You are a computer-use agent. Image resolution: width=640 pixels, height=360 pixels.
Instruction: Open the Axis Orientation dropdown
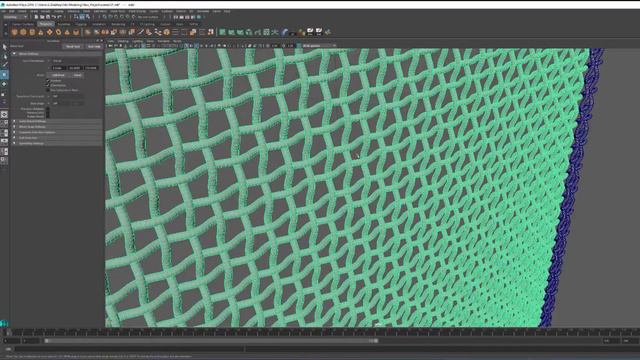pyautogui.click(x=75, y=61)
